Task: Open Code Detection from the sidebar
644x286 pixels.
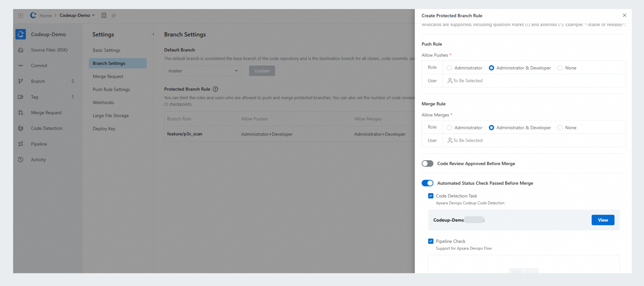Action: (x=47, y=128)
